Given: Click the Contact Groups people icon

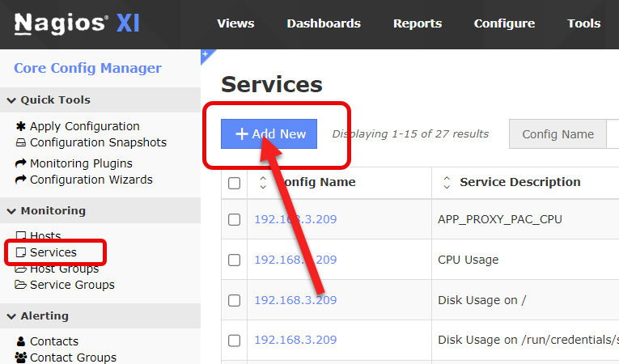Looking at the screenshot, I should pos(21,358).
